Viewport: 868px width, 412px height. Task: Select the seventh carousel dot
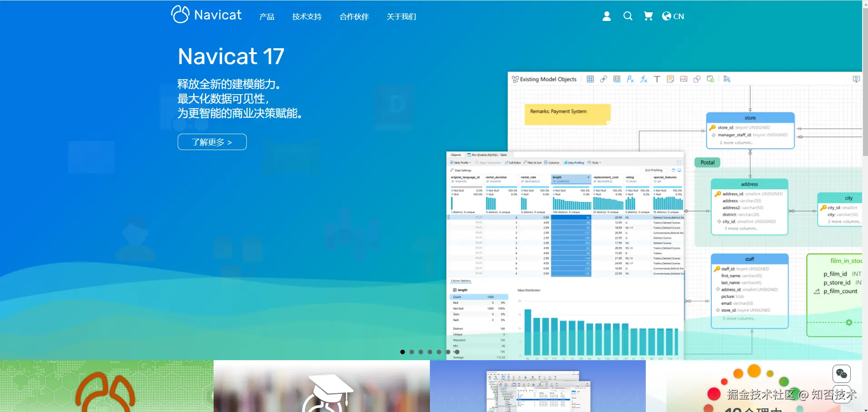[457, 352]
